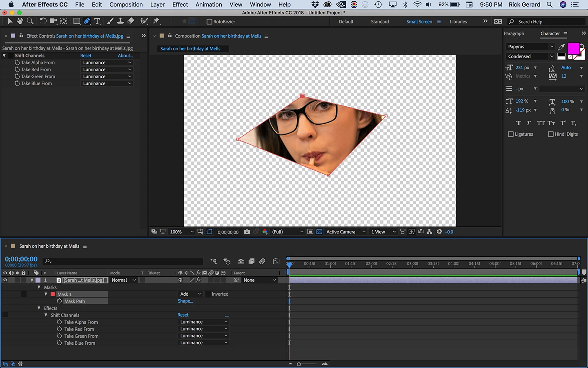
Task: Click the magenta fill color swatch
Action: (573, 49)
